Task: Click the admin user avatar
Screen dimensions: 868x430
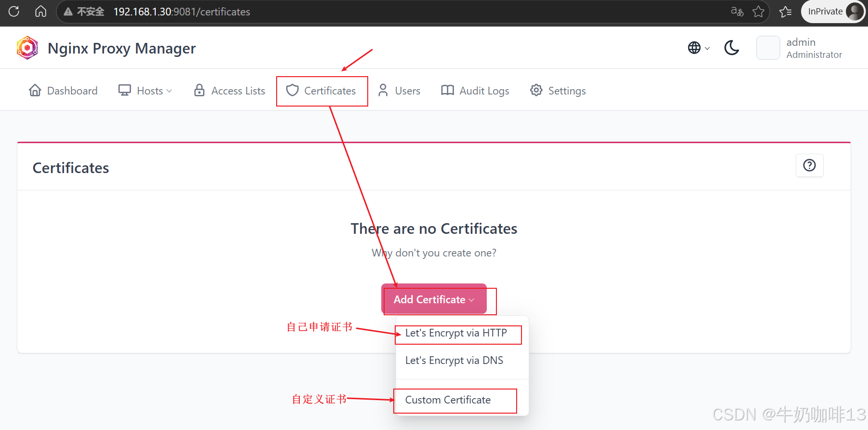Action: tap(768, 48)
